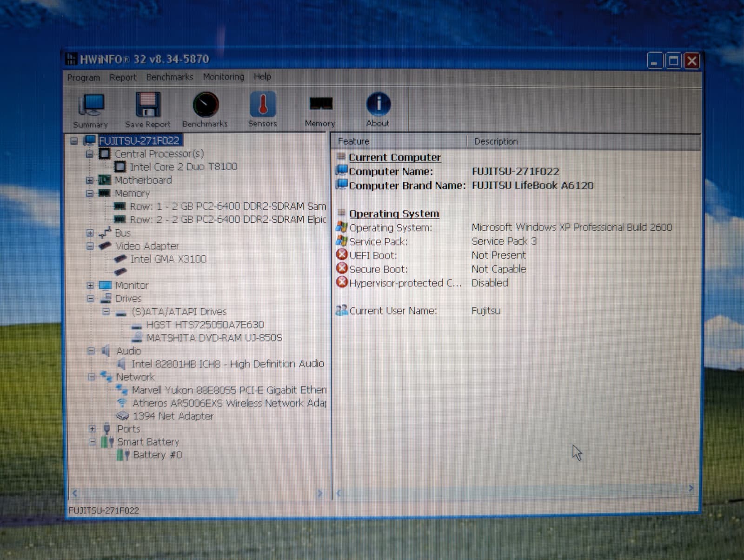Click the Memory node icon in tree
This screenshot has height=560, width=744.
point(105,193)
